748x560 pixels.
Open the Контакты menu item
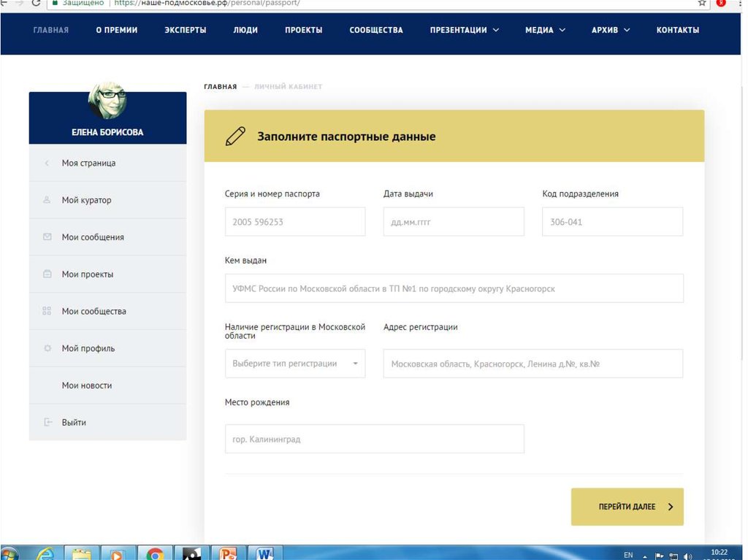click(x=677, y=30)
